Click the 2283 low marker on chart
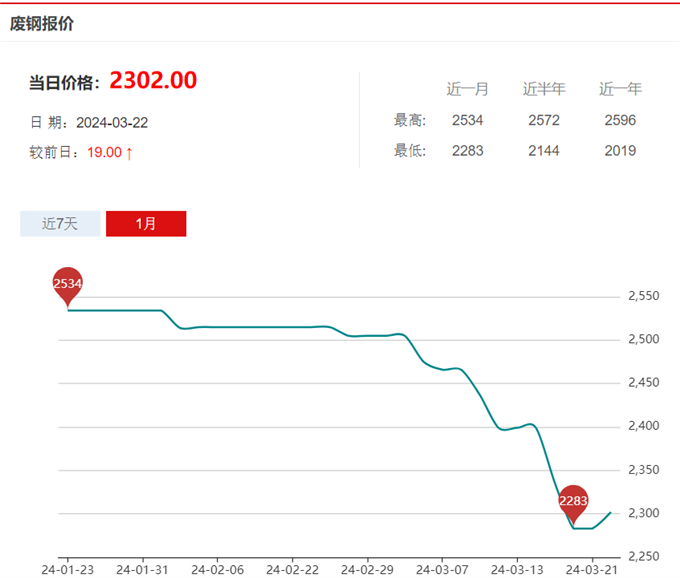 click(573, 505)
